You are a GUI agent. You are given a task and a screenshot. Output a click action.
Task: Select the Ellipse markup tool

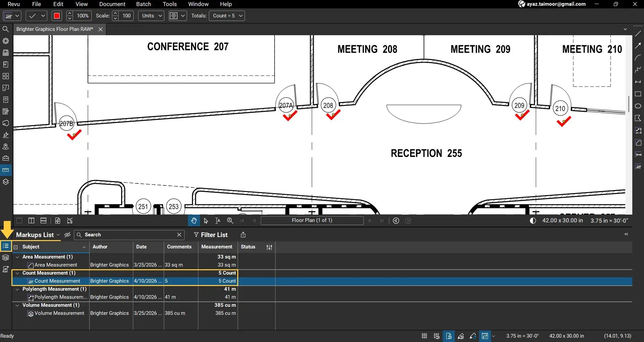(x=638, y=106)
